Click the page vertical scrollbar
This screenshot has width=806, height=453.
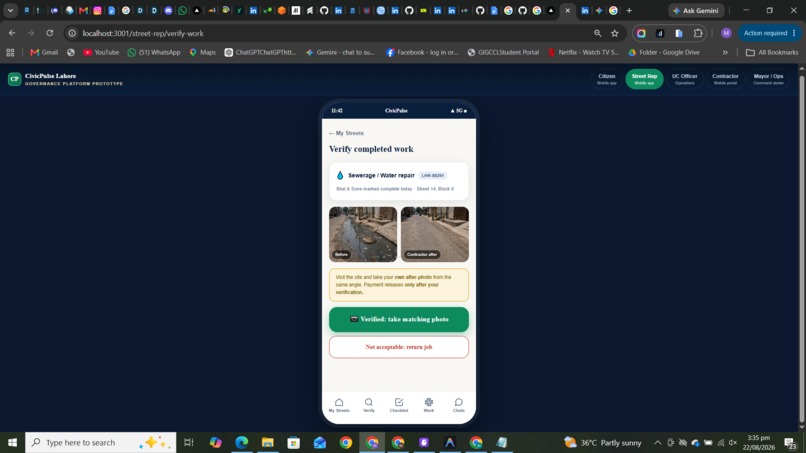pos(801,247)
